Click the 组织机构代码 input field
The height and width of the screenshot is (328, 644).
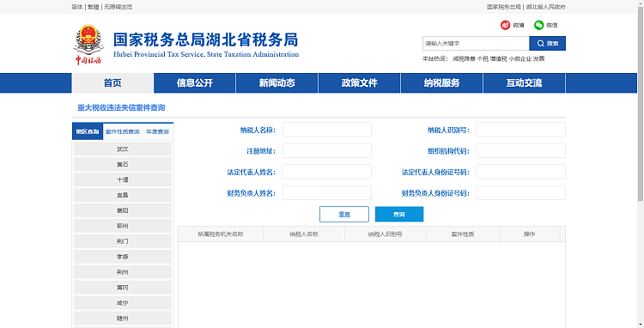tap(521, 150)
